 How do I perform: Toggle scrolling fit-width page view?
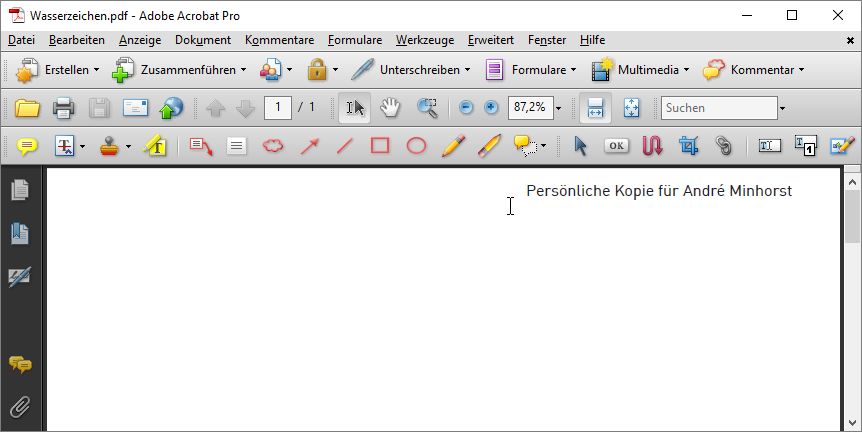click(595, 107)
